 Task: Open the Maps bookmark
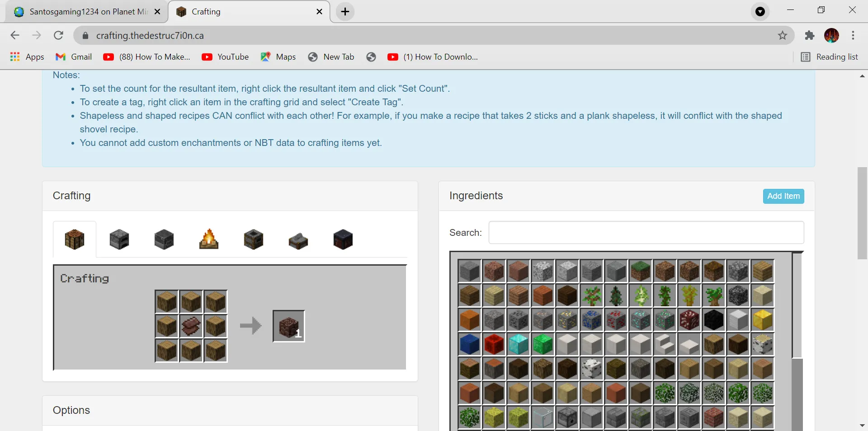pos(278,57)
